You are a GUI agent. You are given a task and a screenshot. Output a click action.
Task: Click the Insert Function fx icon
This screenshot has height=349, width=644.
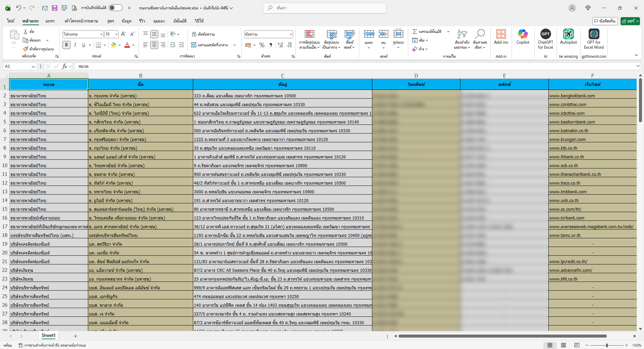tap(64, 66)
